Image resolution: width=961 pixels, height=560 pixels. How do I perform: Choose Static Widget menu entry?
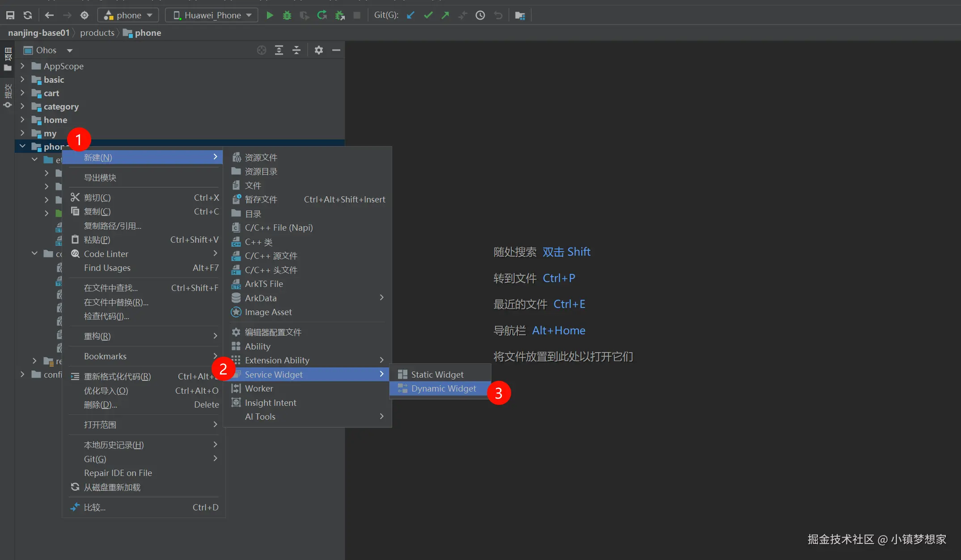(437, 375)
